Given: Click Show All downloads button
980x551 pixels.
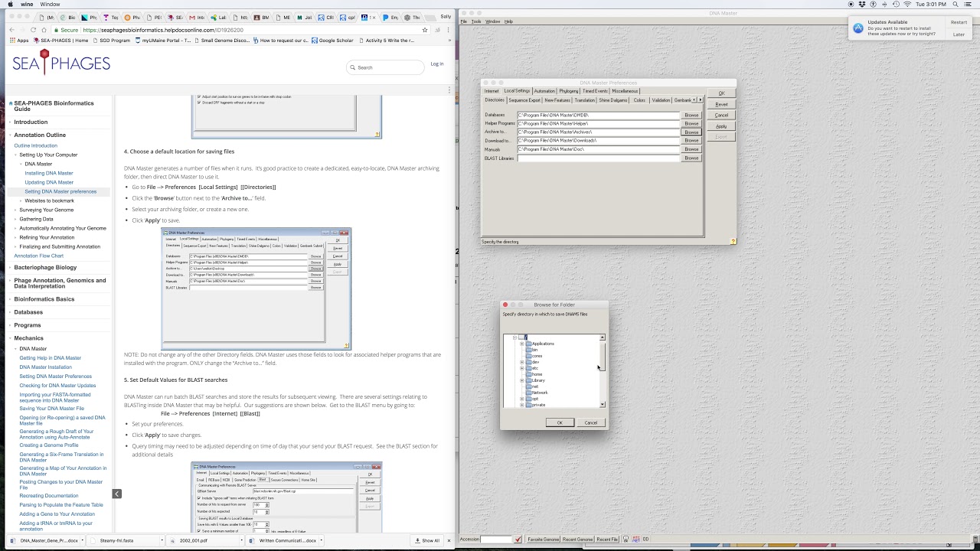Looking at the screenshot, I should point(428,540).
